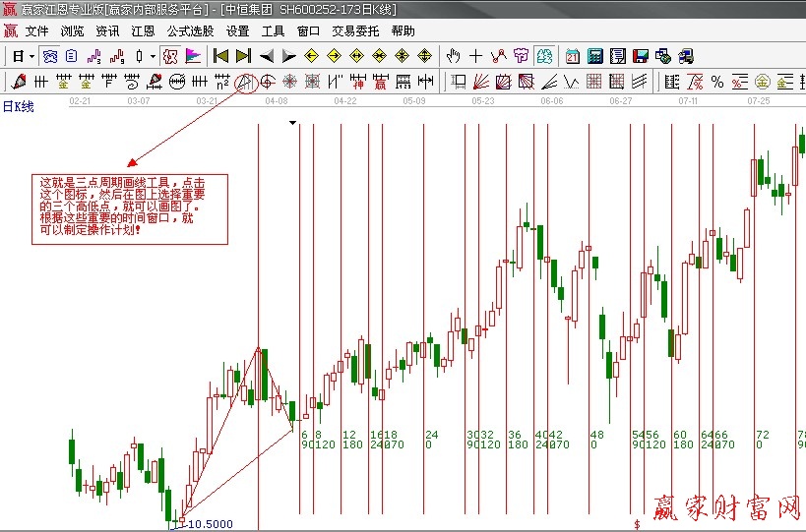Click the save floppy disk icon
This screenshot has width=806, height=532.
pyautogui.click(x=641, y=56)
